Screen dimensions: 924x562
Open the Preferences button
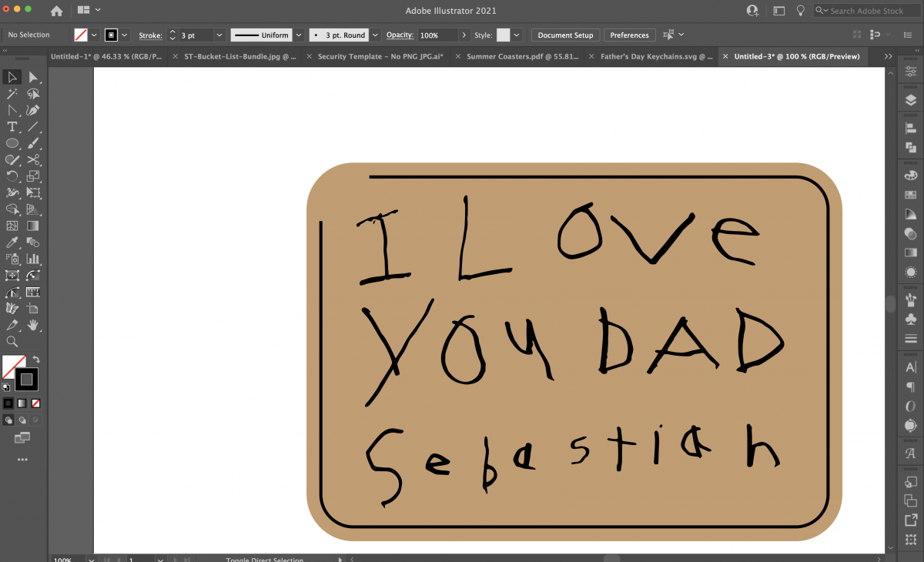630,35
